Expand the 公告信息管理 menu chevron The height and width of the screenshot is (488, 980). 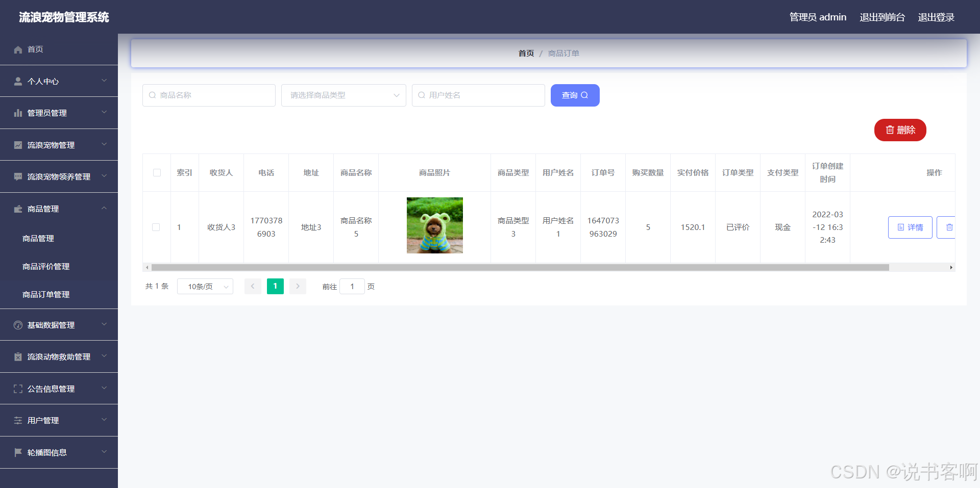point(104,388)
